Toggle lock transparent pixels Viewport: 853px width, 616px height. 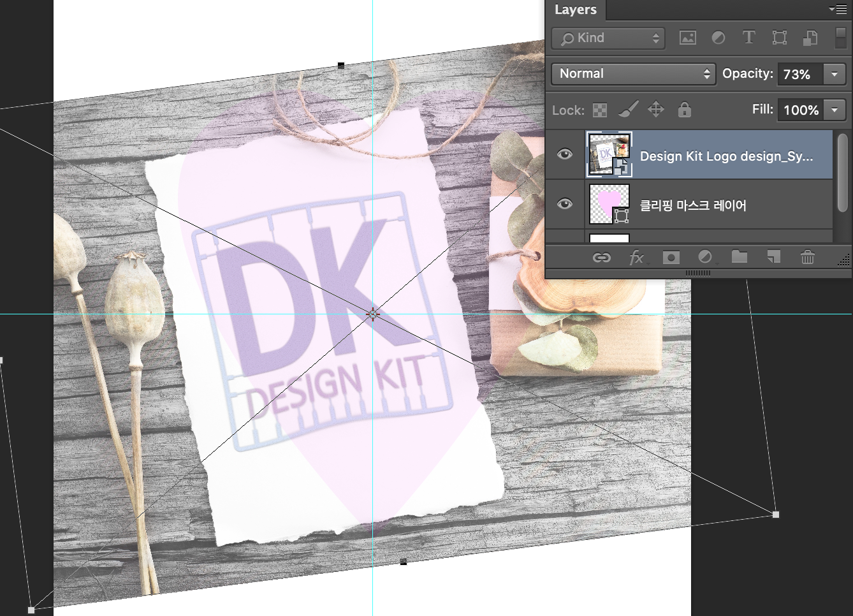600,110
